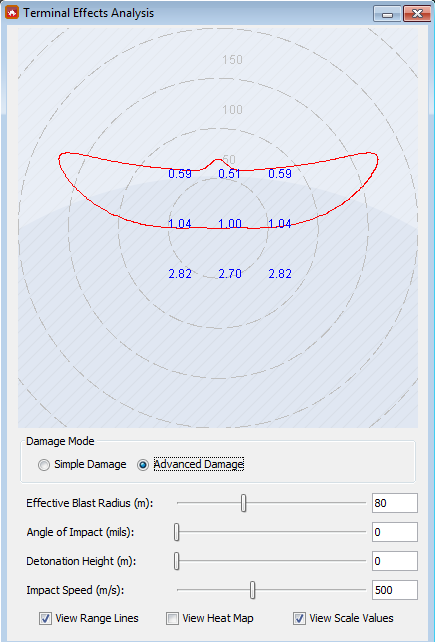The width and height of the screenshot is (435, 642).
Task: Click the Angle of Impact value field
Action: click(395, 532)
